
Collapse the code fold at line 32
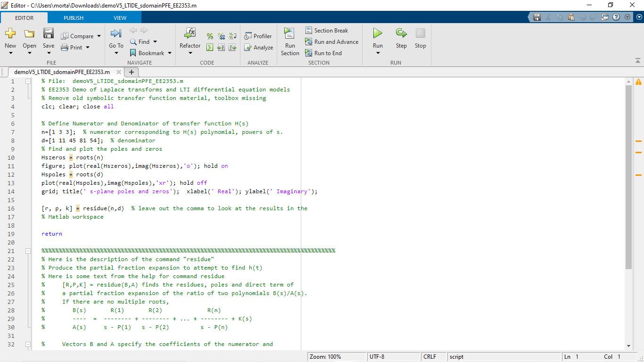pos(28,344)
